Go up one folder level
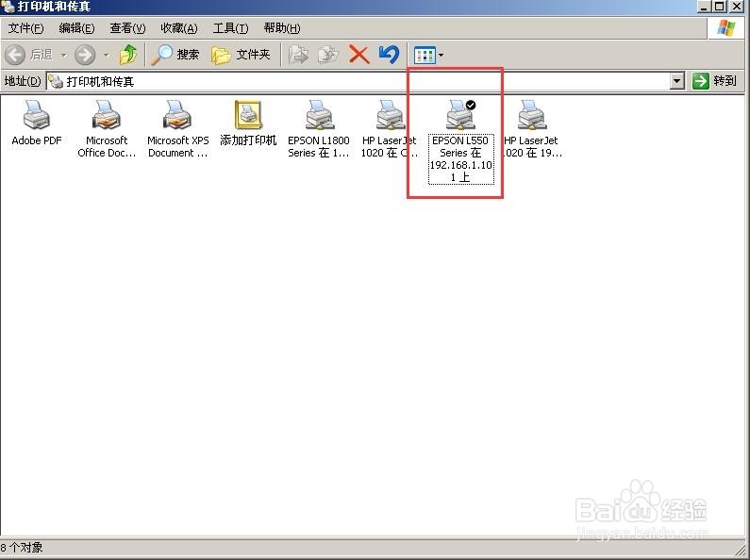 point(128,55)
